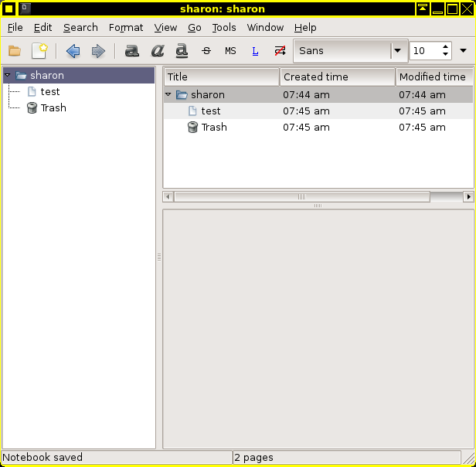Toggle strikethrough formatting
The height and width of the screenshot is (467, 476).
pyautogui.click(x=206, y=51)
